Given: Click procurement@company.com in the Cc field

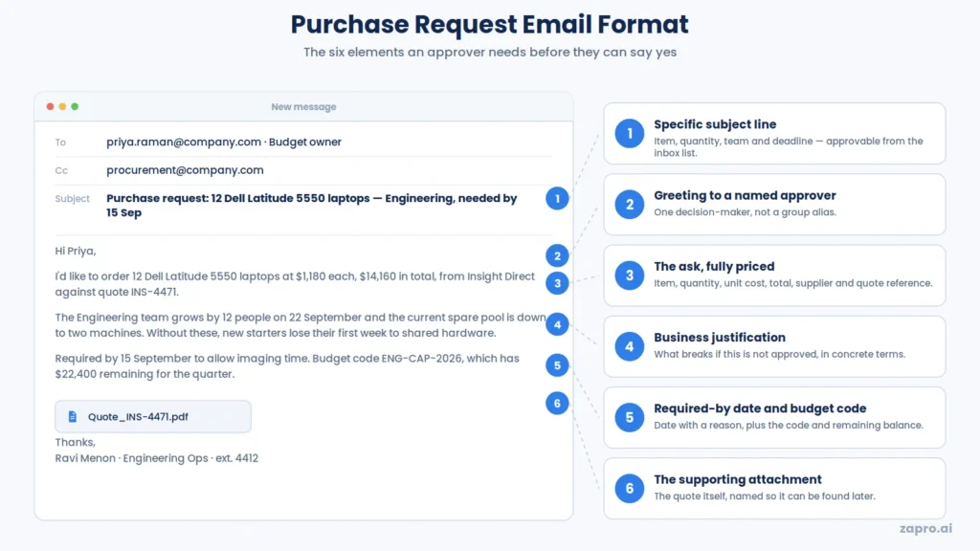Looking at the screenshot, I should [185, 170].
